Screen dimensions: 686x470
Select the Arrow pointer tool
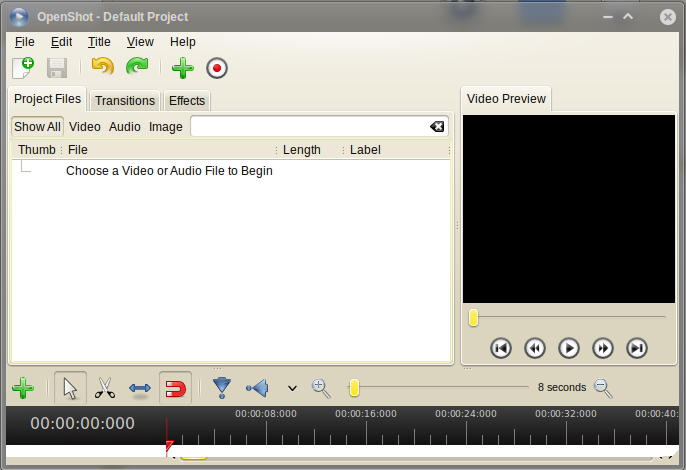70,388
